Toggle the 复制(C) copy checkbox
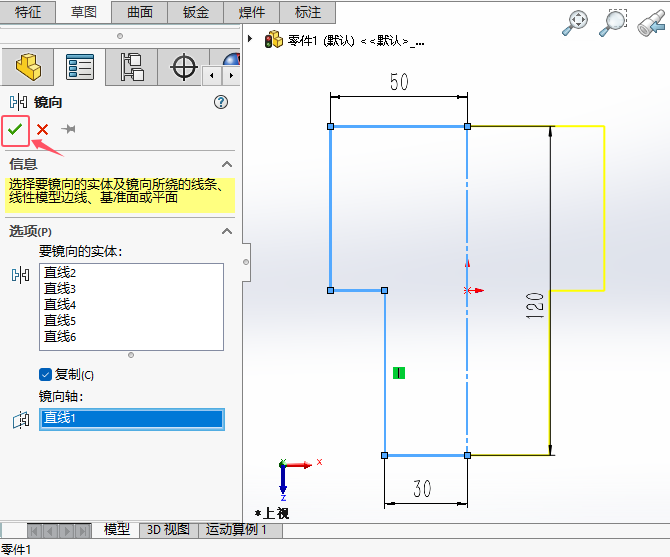The height and width of the screenshot is (557, 670). coord(45,375)
